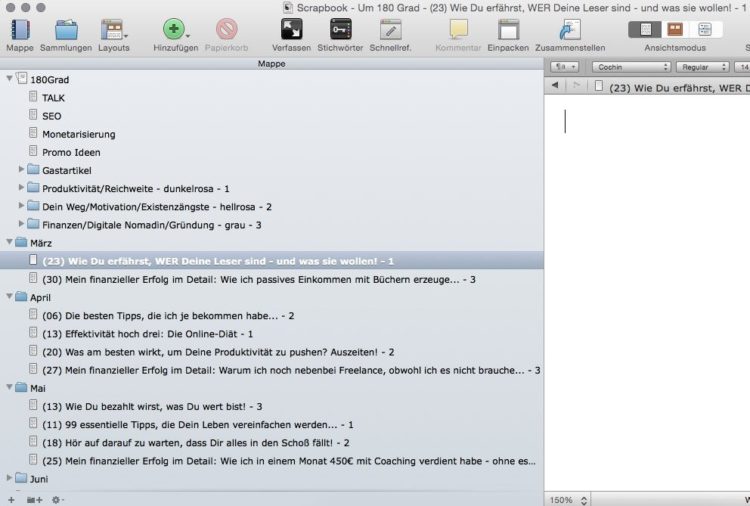This screenshot has height=506, width=750.
Task: Open the Sammlungen collections icon
Action: point(66,30)
